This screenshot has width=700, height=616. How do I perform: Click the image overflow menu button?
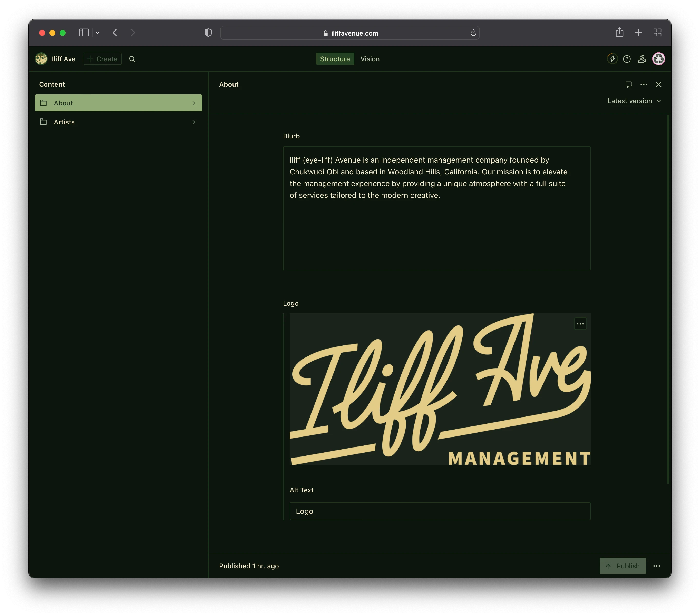(x=580, y=324)
